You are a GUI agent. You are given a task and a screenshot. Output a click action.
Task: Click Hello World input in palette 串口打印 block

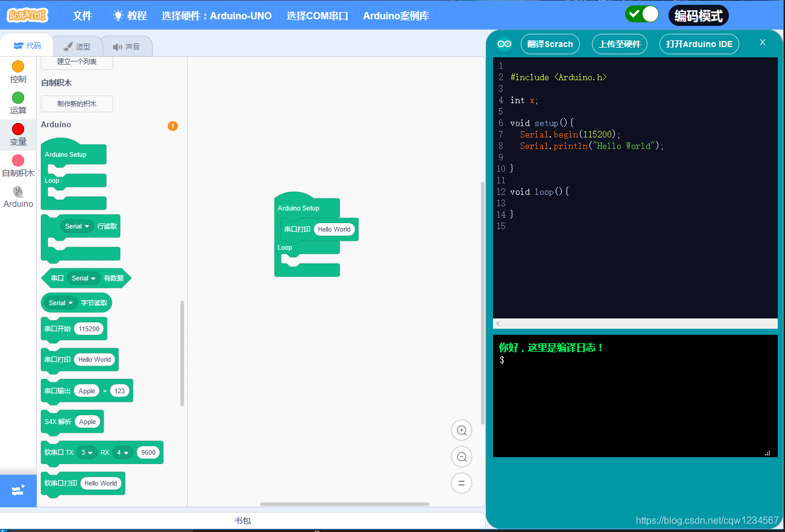coord(95,359)
